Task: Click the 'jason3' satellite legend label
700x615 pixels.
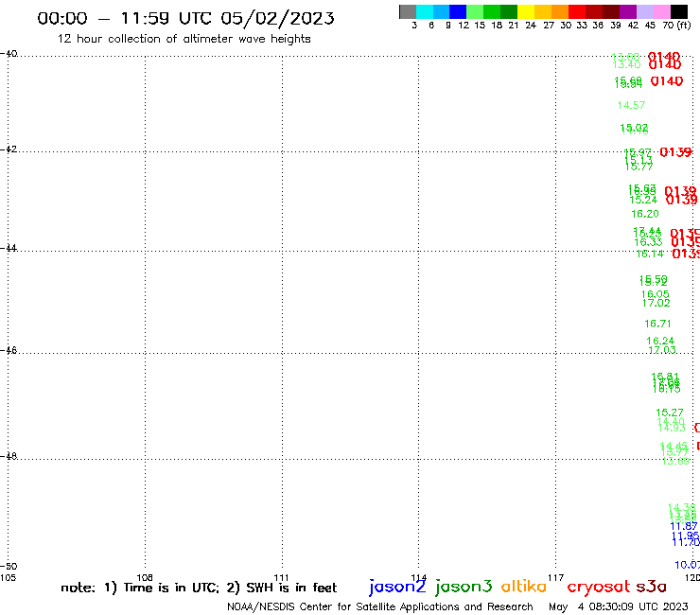Action: (x=464, y=587)
